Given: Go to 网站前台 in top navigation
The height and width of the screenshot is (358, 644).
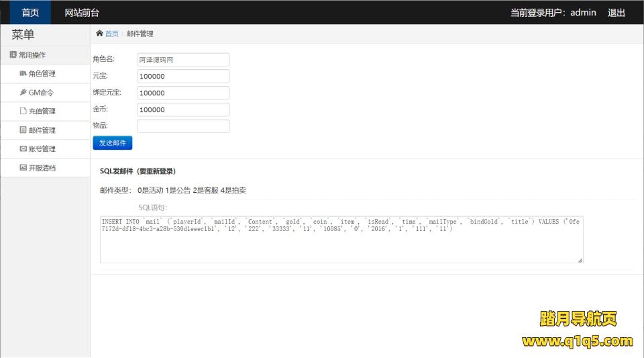Looking at the screenshot, I should [x=82, y=13].
